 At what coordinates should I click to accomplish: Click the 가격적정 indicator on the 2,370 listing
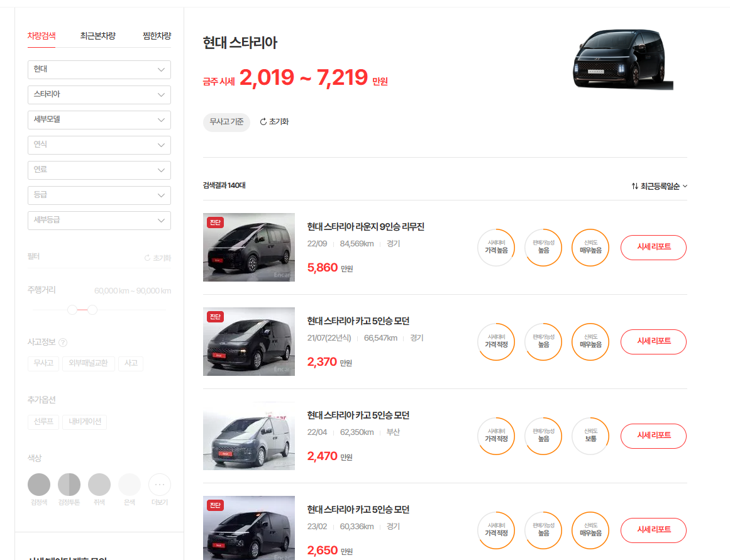(x=496, y=342)
